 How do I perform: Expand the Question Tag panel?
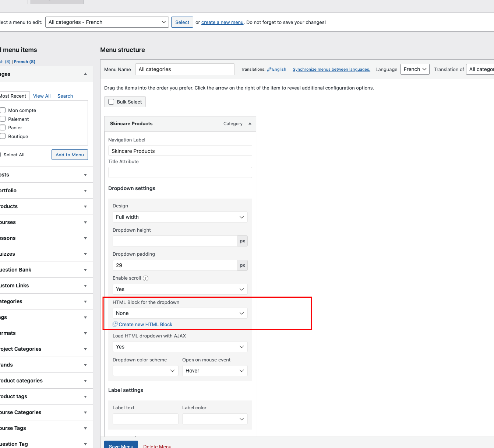pos(85,444)
